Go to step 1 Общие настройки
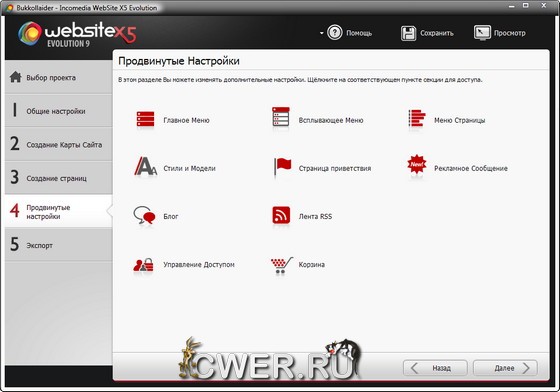Image resolution: width=560 pixels, height=392 pixels. pos(59,111)
